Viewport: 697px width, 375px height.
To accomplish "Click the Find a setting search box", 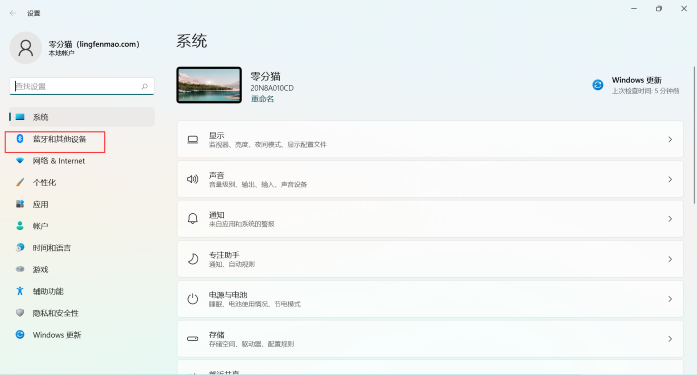I will 82,86.
